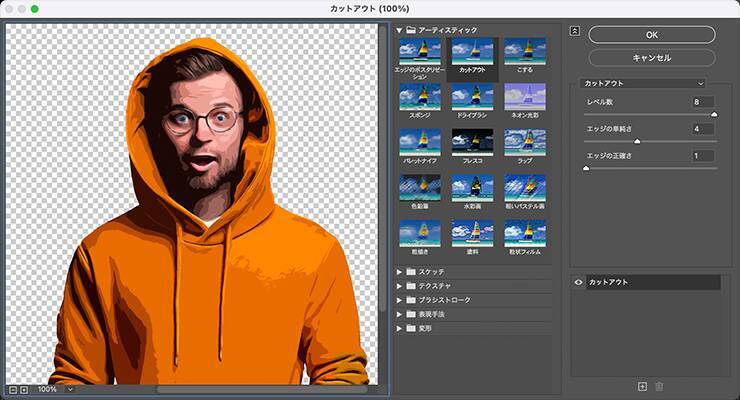Click the キャンセル button
Screen dimensions: 740x400
(651, 57)
